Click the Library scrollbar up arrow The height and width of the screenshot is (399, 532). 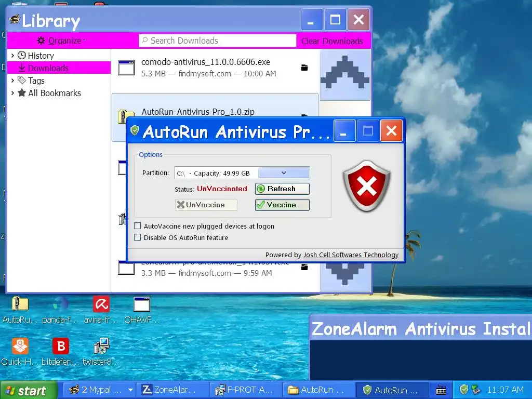pyautogui.click(x=345, y=75)
